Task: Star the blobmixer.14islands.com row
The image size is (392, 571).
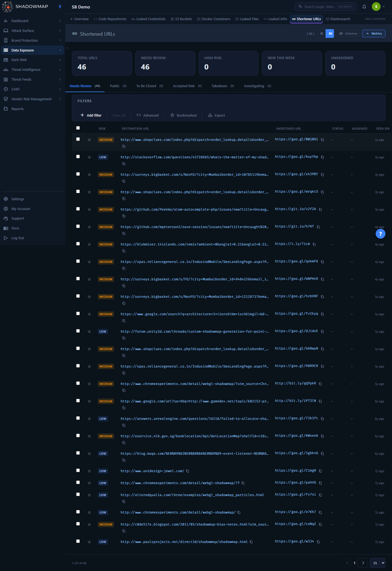Action: (x=89, y=244)
